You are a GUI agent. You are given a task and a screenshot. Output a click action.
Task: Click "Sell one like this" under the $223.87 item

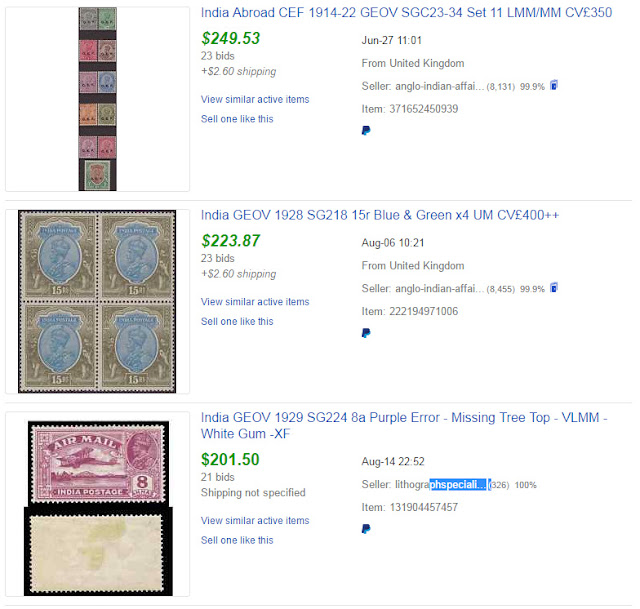pyautogui.click(x=237, y=322)
